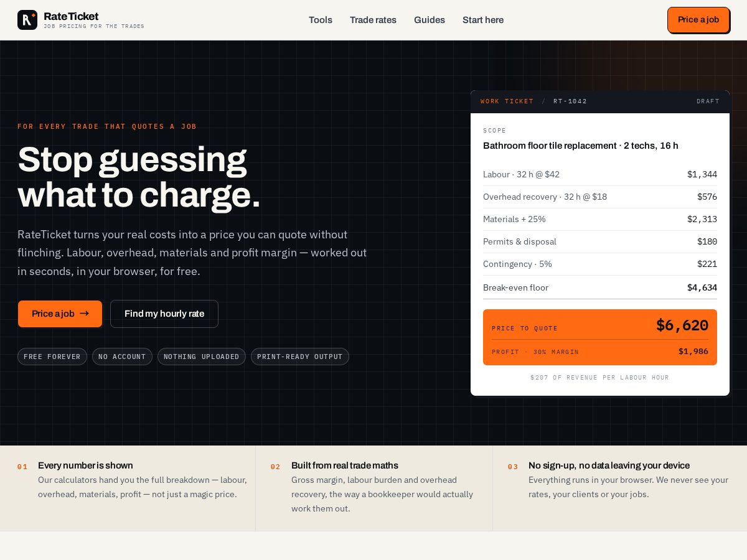
Task: Click the DRAFT status label
Action: pos(708,101)
